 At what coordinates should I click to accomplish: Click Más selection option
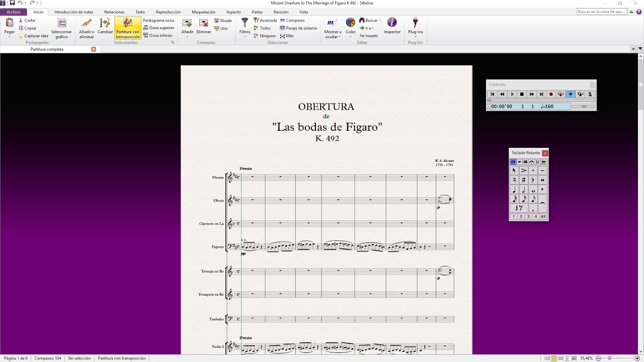[x=287, y=36]
